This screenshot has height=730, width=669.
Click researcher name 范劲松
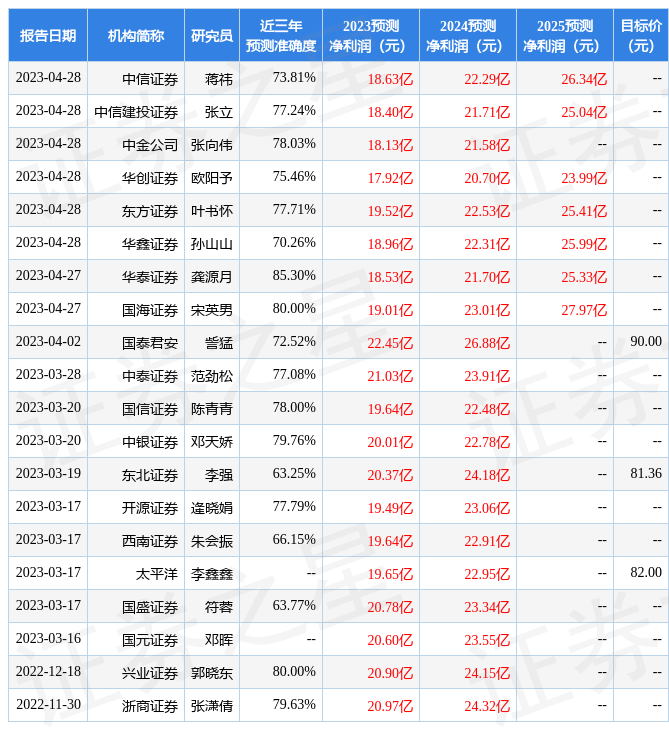click(x=212, y=376)
